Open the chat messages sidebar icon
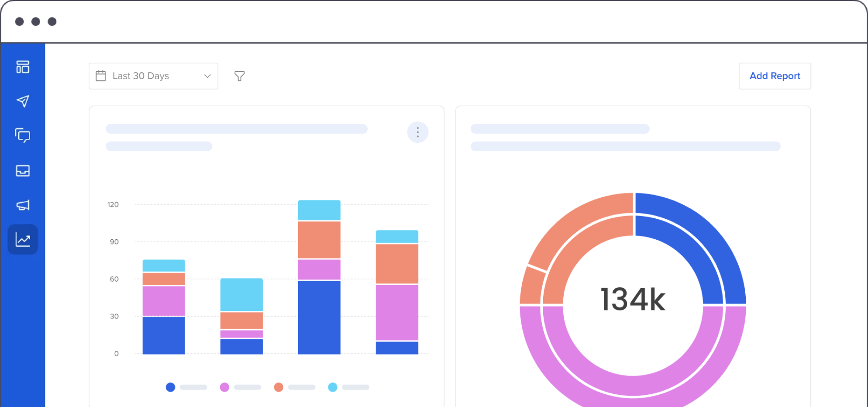 23,136
